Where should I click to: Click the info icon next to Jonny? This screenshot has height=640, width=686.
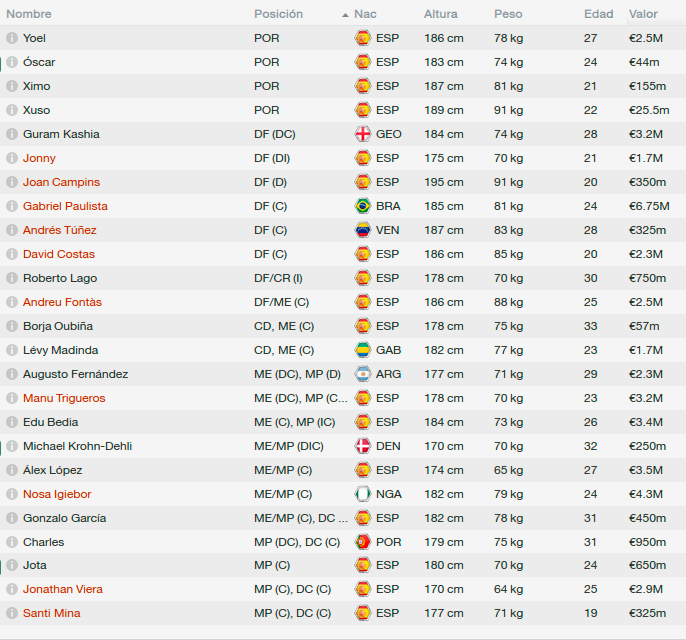coord(12,158)
